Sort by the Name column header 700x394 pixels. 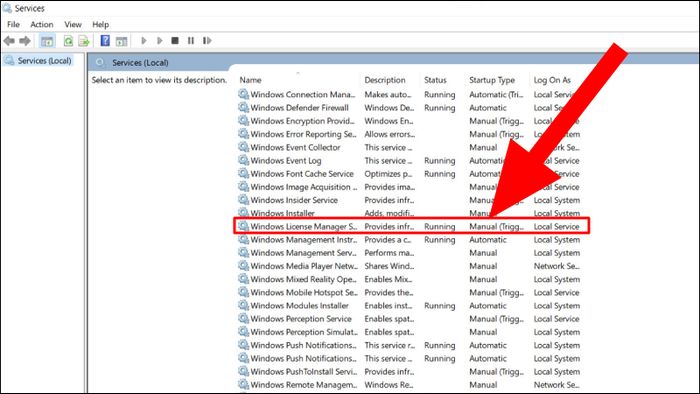[250, 80]
